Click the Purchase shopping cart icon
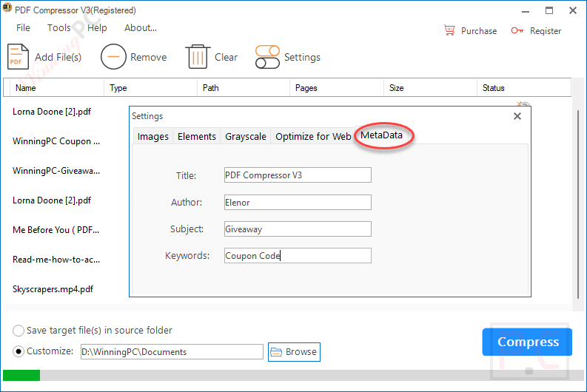The height and width of the screenshot is (392, 587). (449, 30)
